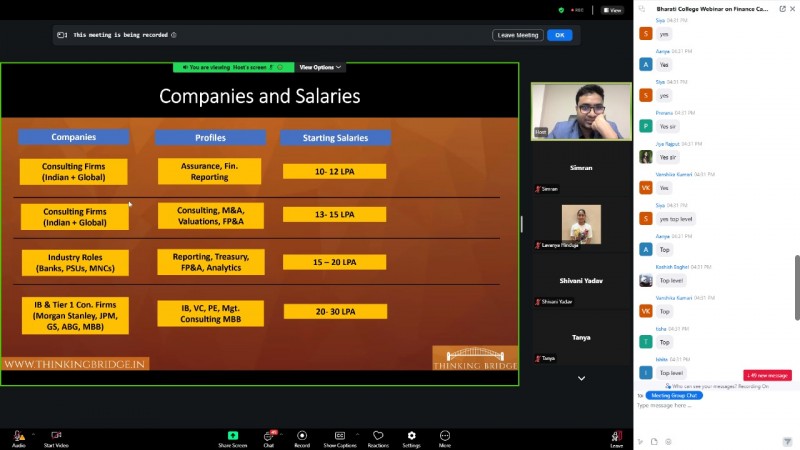Click the 'Profiles' header on the slide
800x450 pixels.
[x=210, y=138]
